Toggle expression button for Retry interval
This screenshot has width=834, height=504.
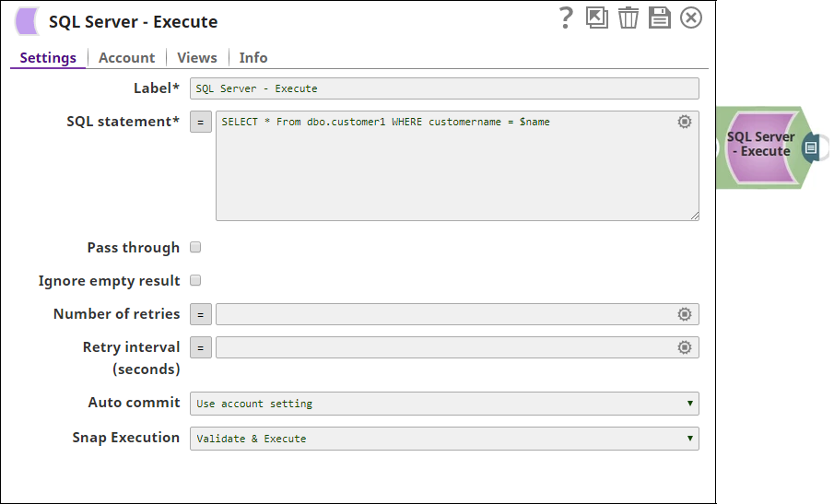(x=201, y=347)
